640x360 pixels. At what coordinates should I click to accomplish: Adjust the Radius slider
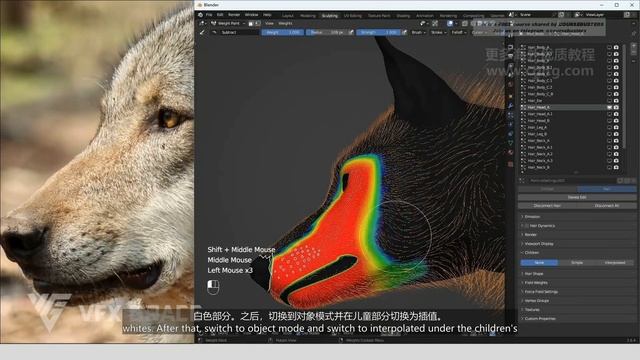pos(327,32)
